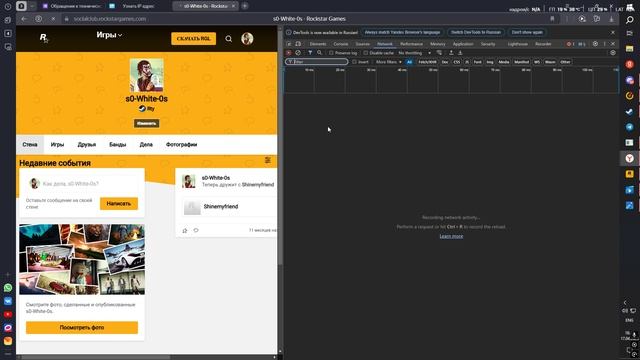Click the СКАЧАТЬ RGL button

[193, 38]
